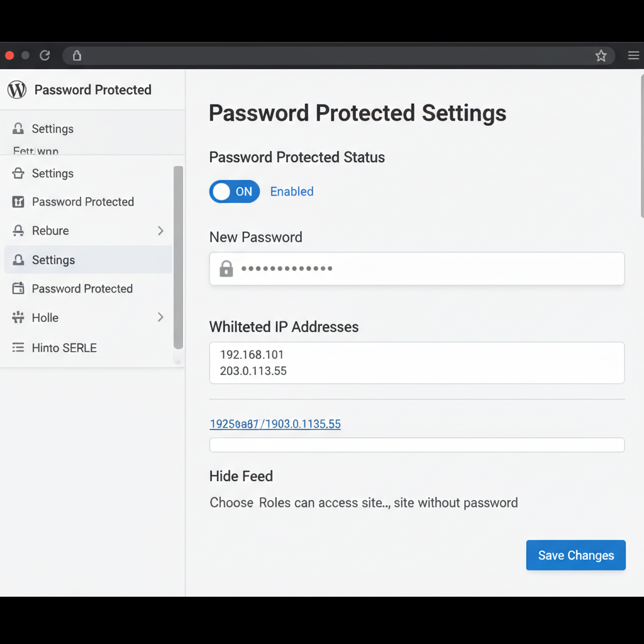The height and width of the screenshot is (644, 644).
Task: Click the empty field above Hide Feed
Action: click(x=416, y=445)
